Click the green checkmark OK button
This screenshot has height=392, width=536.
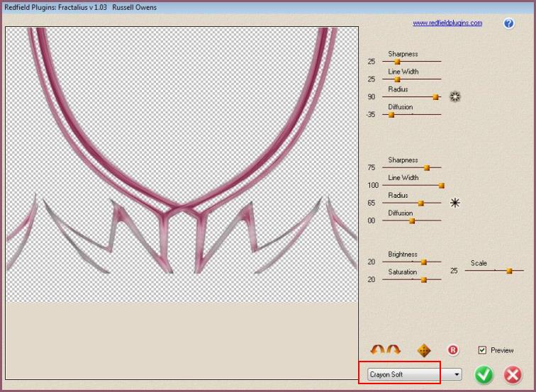(484, 374)
